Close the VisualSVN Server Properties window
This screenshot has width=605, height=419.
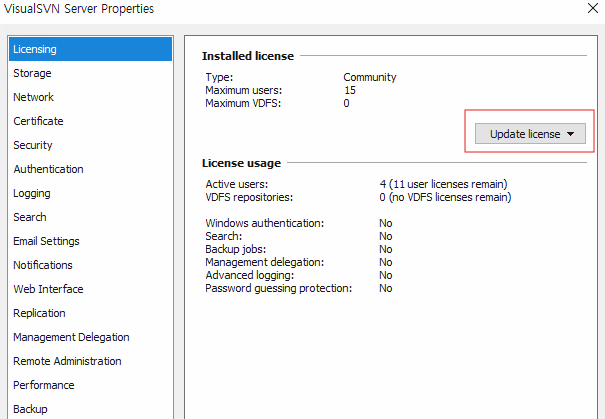coord(593,8)
